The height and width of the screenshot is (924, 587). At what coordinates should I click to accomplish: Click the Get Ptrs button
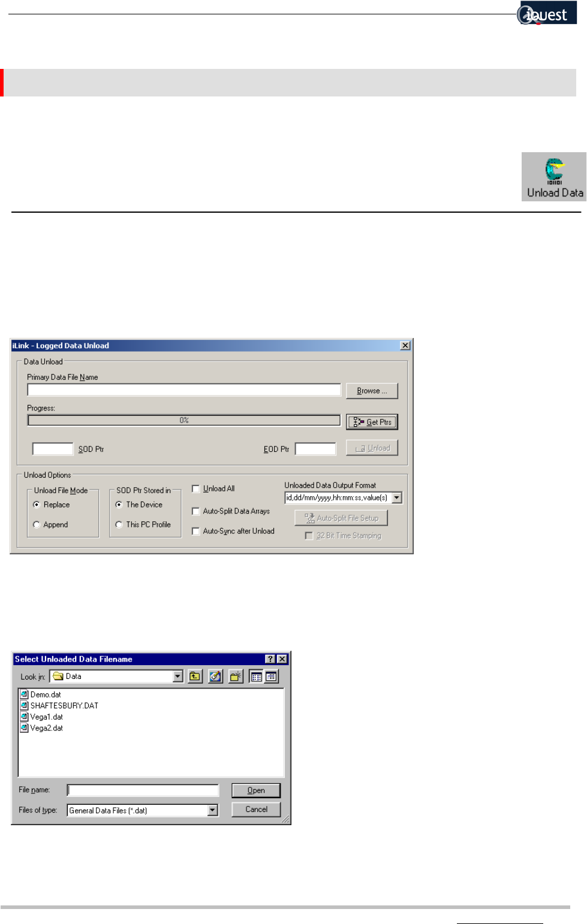point(372,422)
